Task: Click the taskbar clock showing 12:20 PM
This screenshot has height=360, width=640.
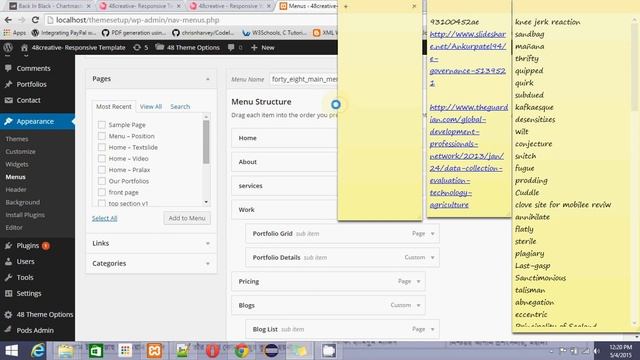Action: pyautogui.click(x=620, y=351)
